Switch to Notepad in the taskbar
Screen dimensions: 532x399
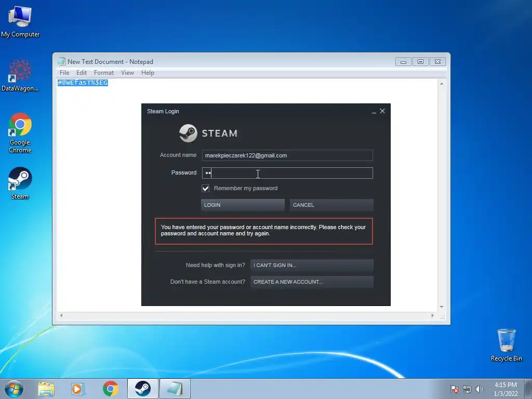[x=175, y=389]
